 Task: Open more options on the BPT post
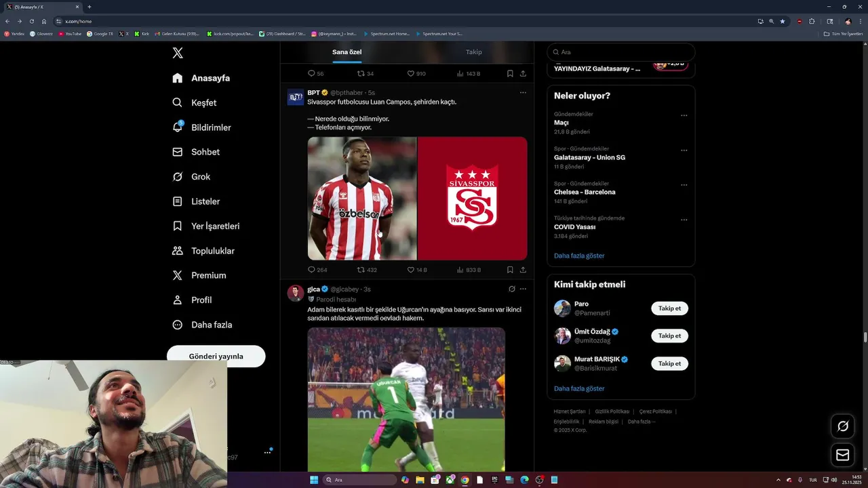523,92
